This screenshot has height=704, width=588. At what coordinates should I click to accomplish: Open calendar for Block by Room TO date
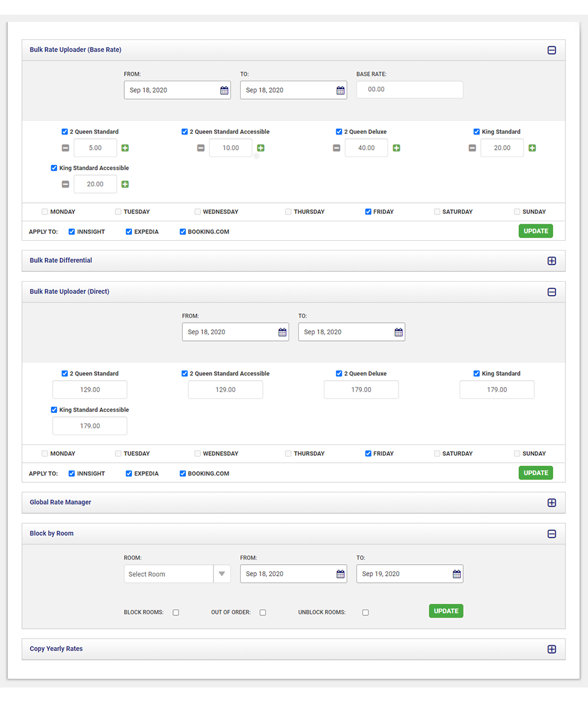click(457, 574)
